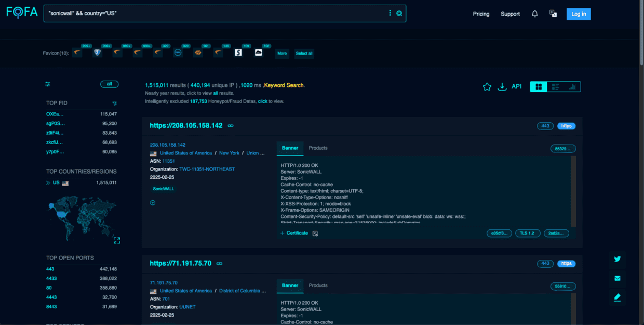Image resolution: width=644 pixels, height=325 pixels.
Task: Open the API link
Action: [x=516, y=87]
